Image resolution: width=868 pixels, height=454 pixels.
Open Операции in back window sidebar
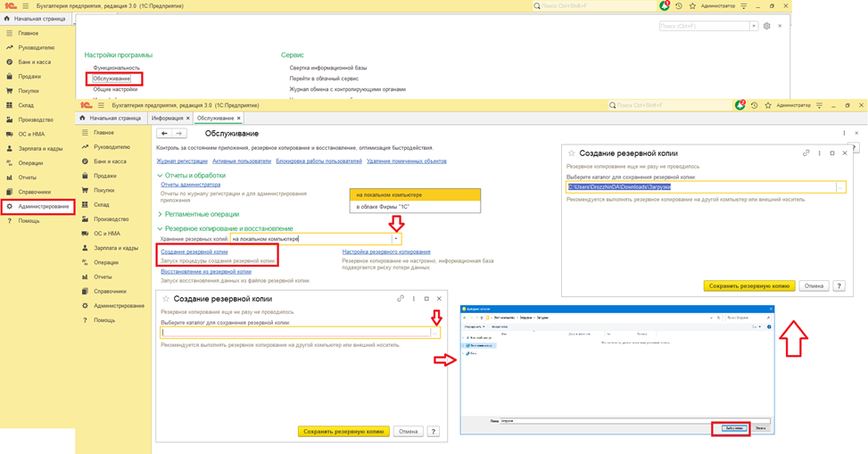pos(30,162)
